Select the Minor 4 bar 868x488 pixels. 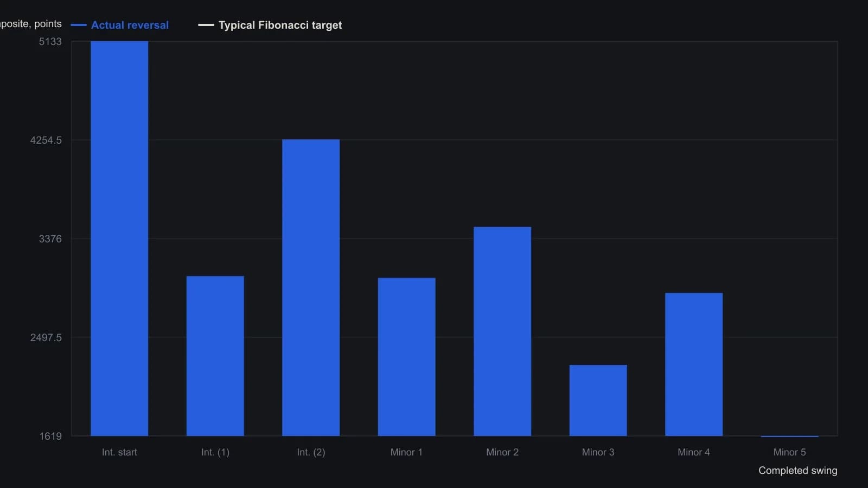point(694,364)
